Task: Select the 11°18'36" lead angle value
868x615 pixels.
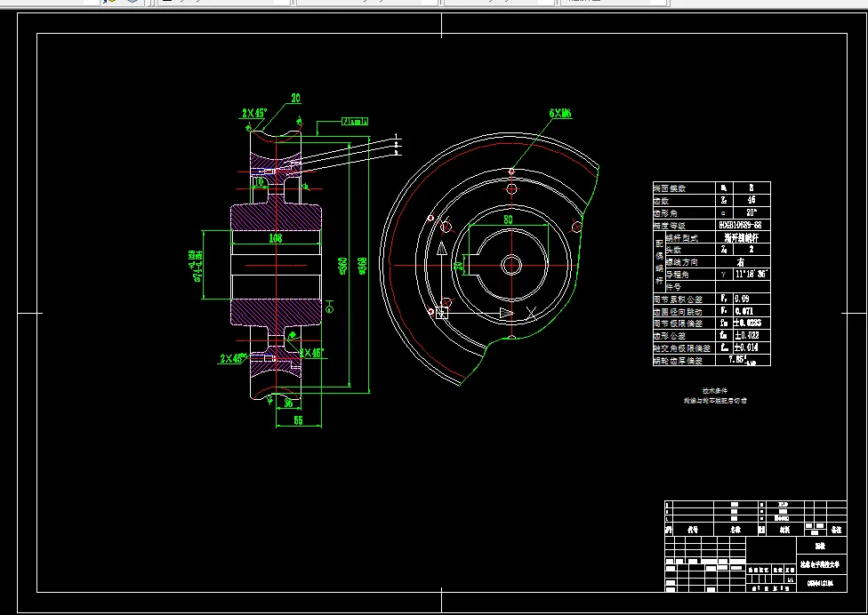Action: 751,275
